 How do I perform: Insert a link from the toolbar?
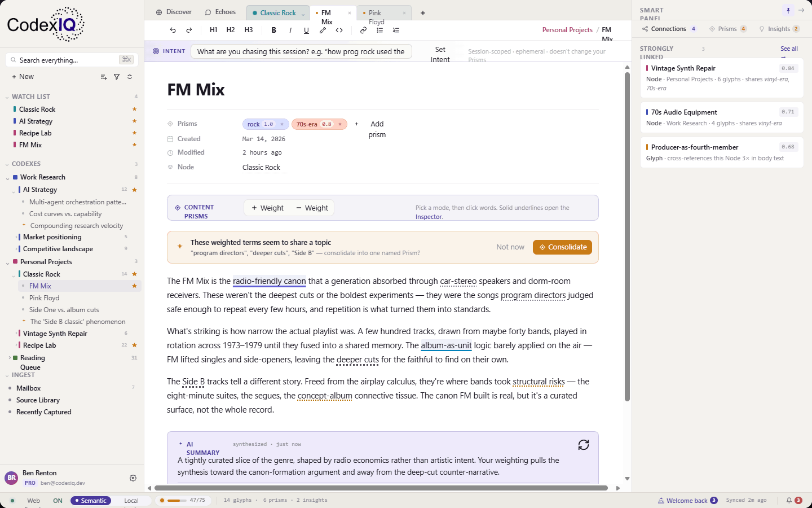(364, 30)
